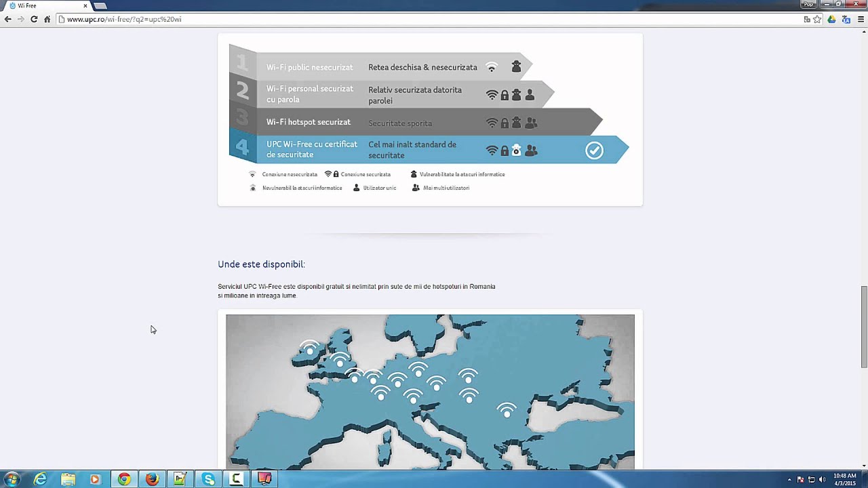Bookmark this page with the star
868x488 pixels.
click(x=817, y=19)
